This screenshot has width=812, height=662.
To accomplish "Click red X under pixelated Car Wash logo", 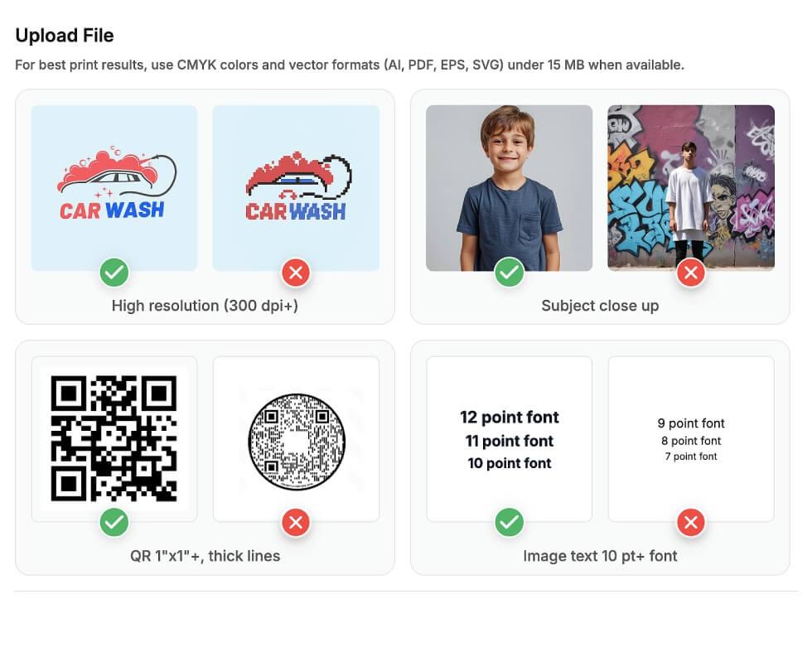I will pyautogui.click(x=296, y=272).
